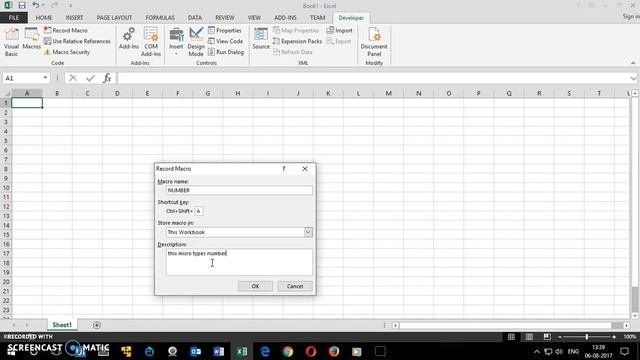Switch to the PAGE LAYOUT tab
This screenshot has height=360, width=640.
(x=114, y=18)
